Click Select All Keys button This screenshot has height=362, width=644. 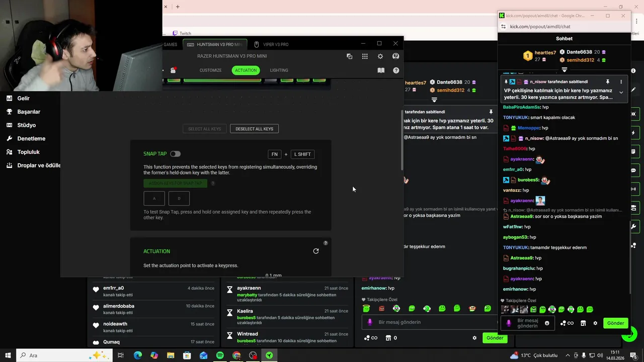click(x=204, y=129)
